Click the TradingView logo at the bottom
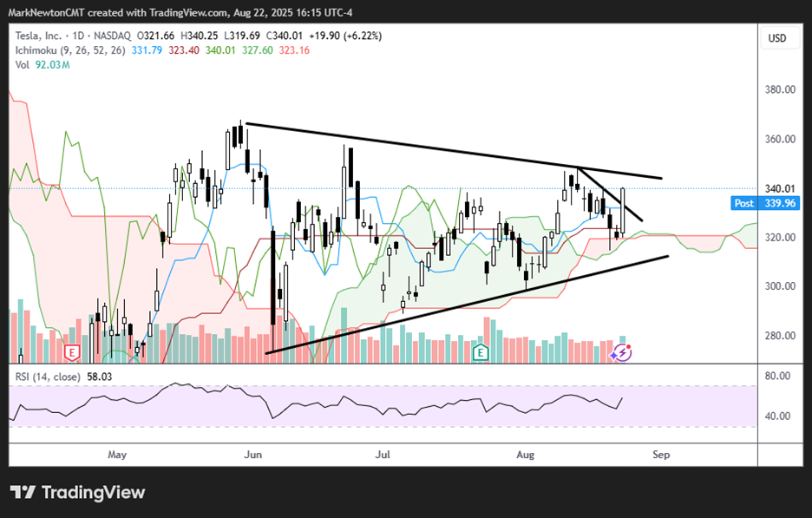 pos(78,492)
